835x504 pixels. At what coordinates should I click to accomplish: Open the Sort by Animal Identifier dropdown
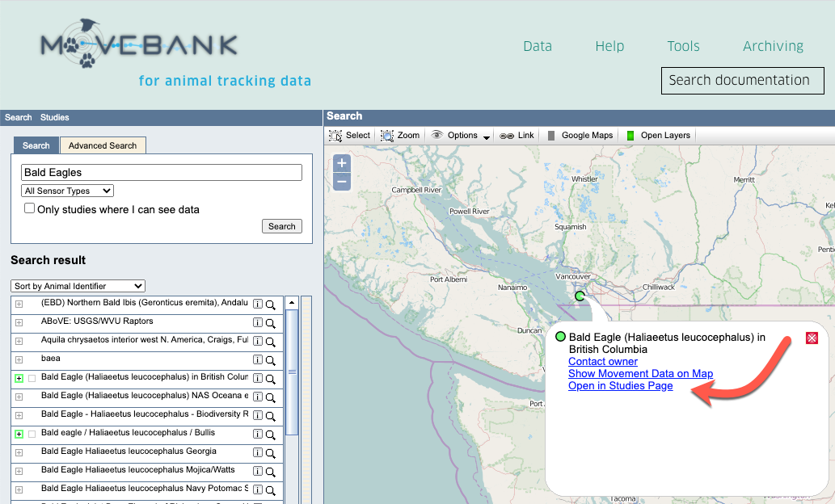click(78, 286)
